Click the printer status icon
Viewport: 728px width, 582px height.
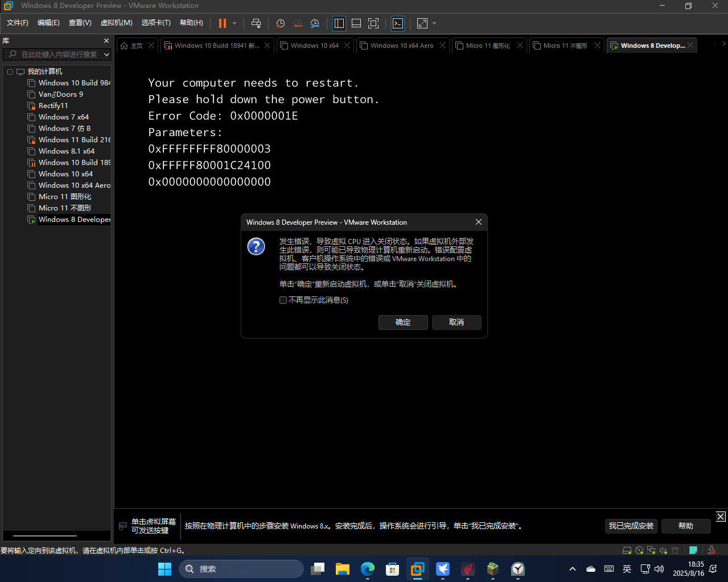tap(675, 550)
